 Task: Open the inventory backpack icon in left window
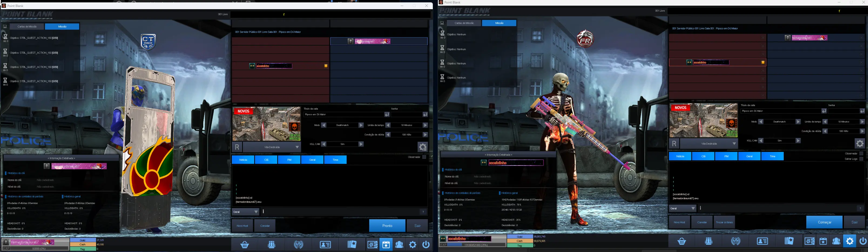coord(272,245)
